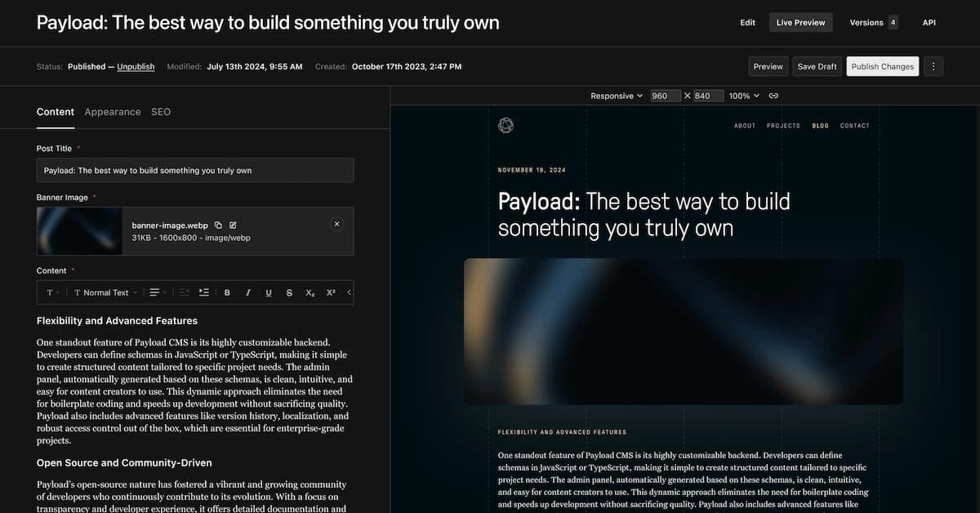Click the Post Title input field
980x513 pixels.
click(195, 170)
